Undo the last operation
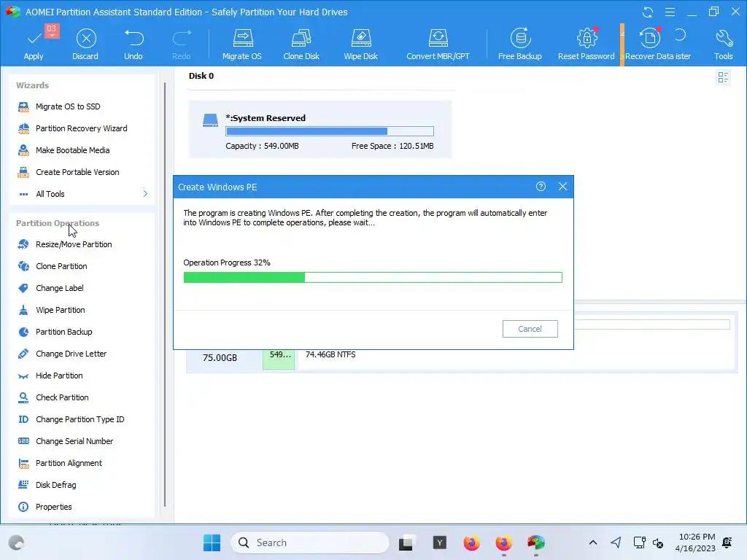Image resolution: width=747 pixels, height=560 pixels. point(133,44)
